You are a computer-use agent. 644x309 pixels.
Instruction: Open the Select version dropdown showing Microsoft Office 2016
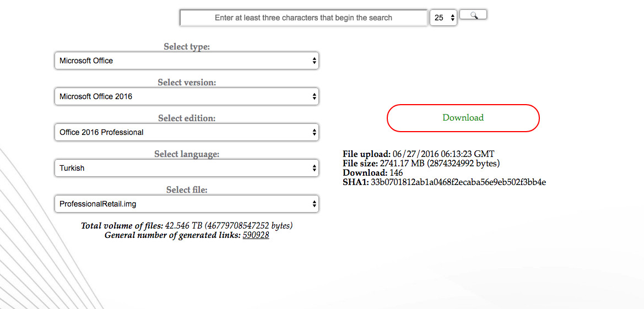click(187, 96)
